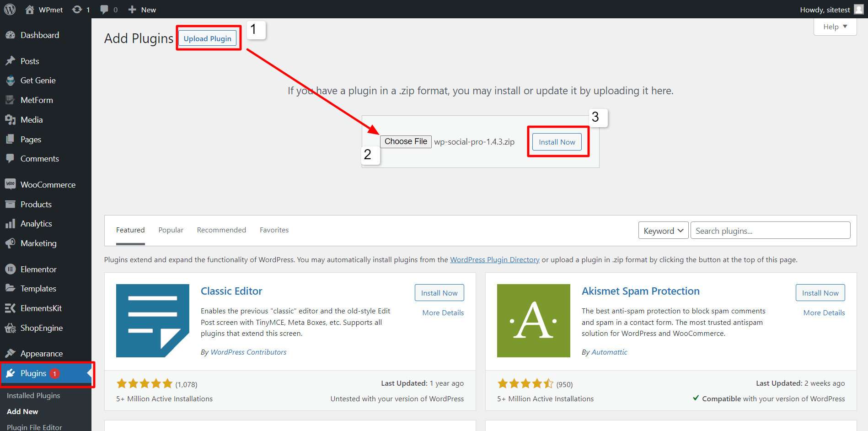Click the Products box icon
The height and width of the screenshot is (431, 868).
tap(10, 204)
